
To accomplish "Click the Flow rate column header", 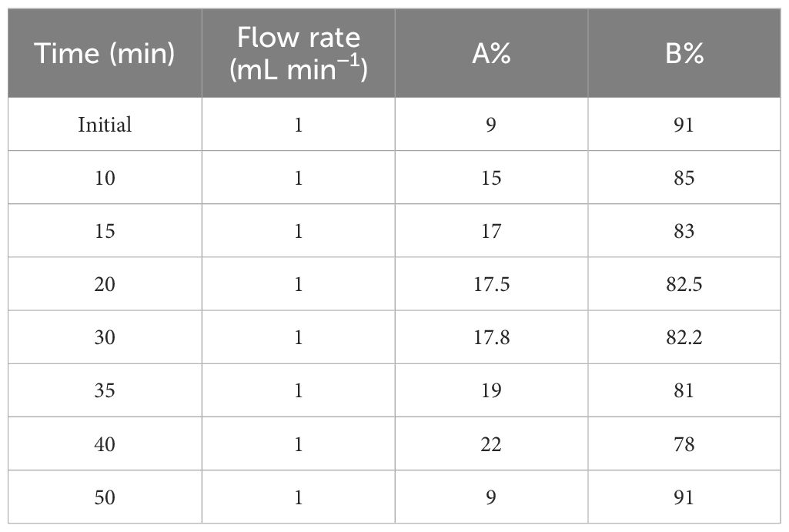I will [x=299, y=53].
